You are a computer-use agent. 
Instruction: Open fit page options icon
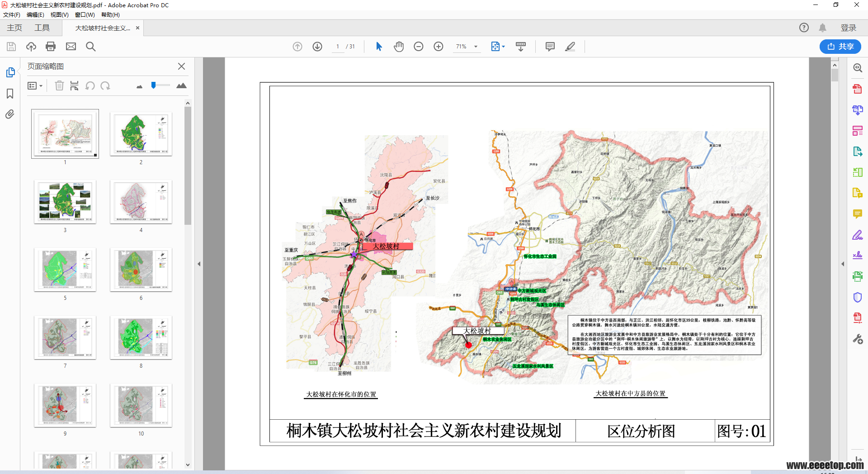(x=498, y=47)
